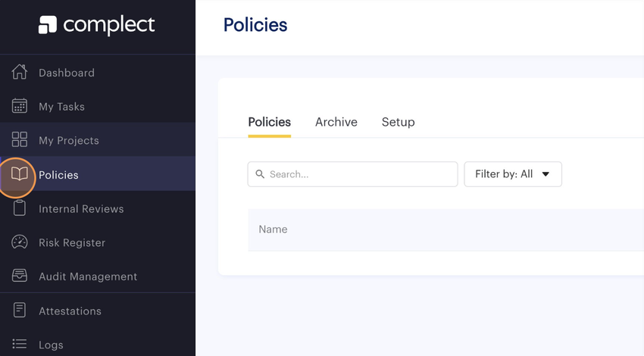This screenshot has height=356, width=644.
Task: Click the My Tasks calendar icon
Action: (x=20, y=106)
